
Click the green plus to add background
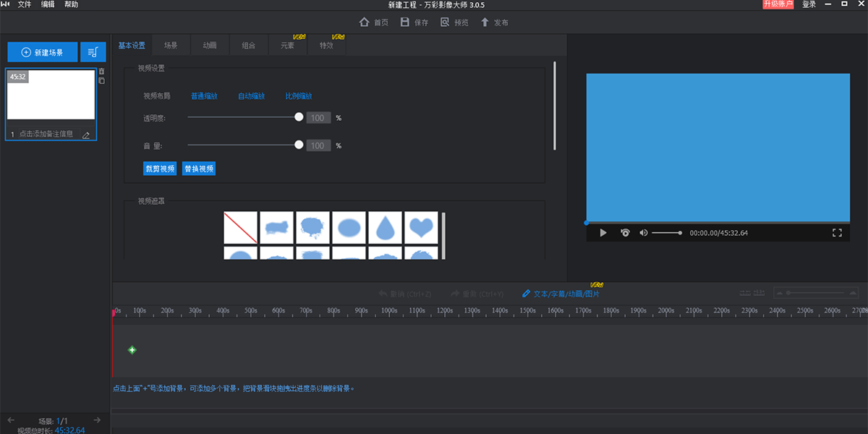[132, 350]
